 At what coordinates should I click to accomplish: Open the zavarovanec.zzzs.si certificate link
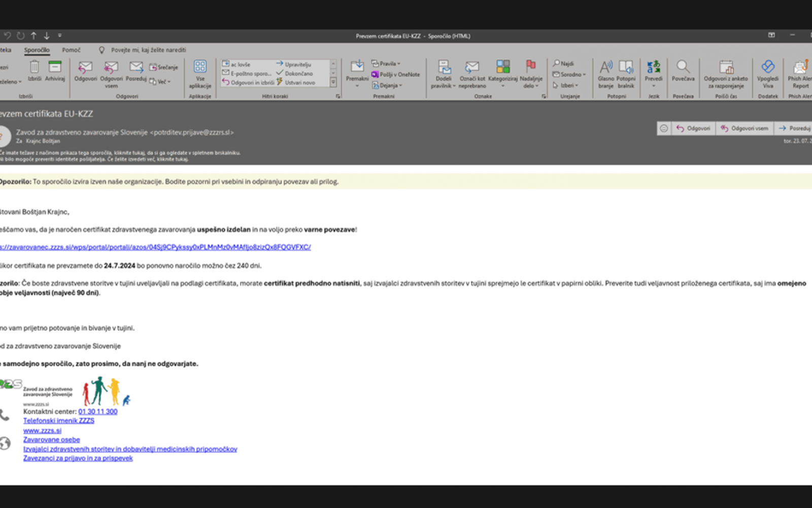[x=155, y=247]
